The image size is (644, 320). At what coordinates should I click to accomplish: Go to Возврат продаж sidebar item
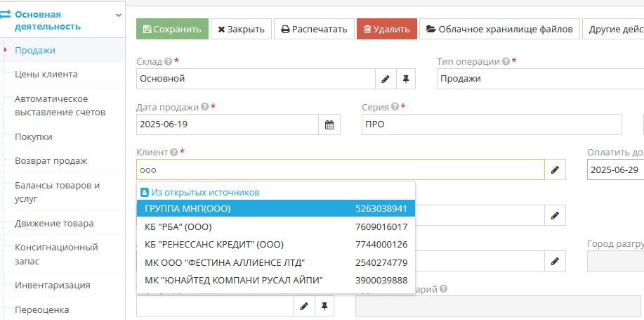[x=51, y=161]
